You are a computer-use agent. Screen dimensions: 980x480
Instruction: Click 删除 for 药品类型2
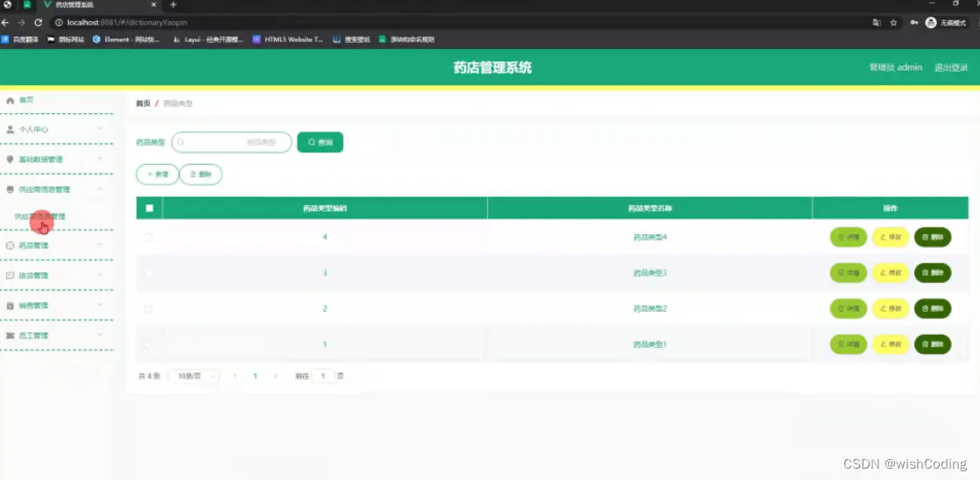933,308
